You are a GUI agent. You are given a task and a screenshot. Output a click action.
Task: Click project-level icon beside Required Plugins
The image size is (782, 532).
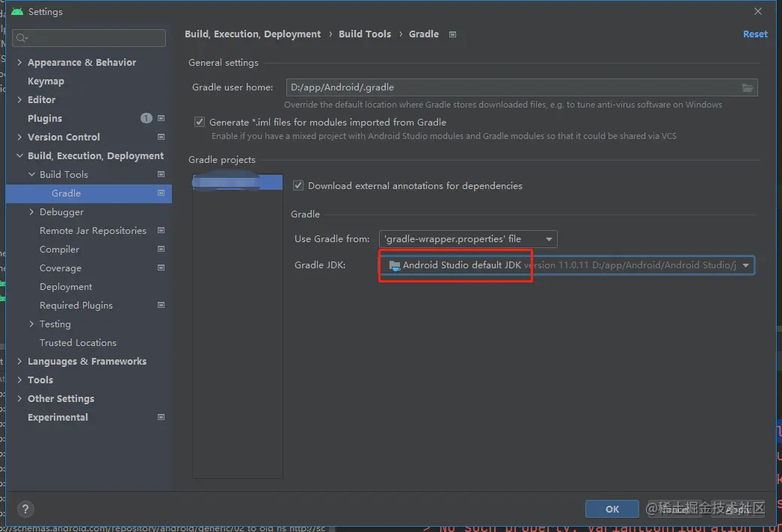[161, 305]
